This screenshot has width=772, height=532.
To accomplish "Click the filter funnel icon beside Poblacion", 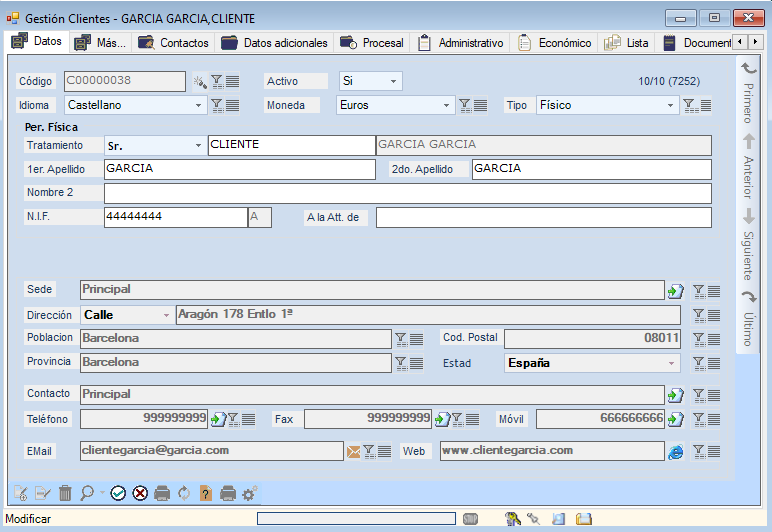I will click(400, 339).
